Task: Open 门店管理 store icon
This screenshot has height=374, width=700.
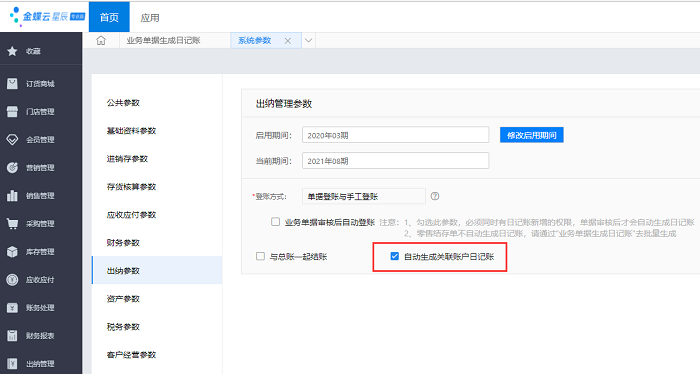Action: coord(12,112)
